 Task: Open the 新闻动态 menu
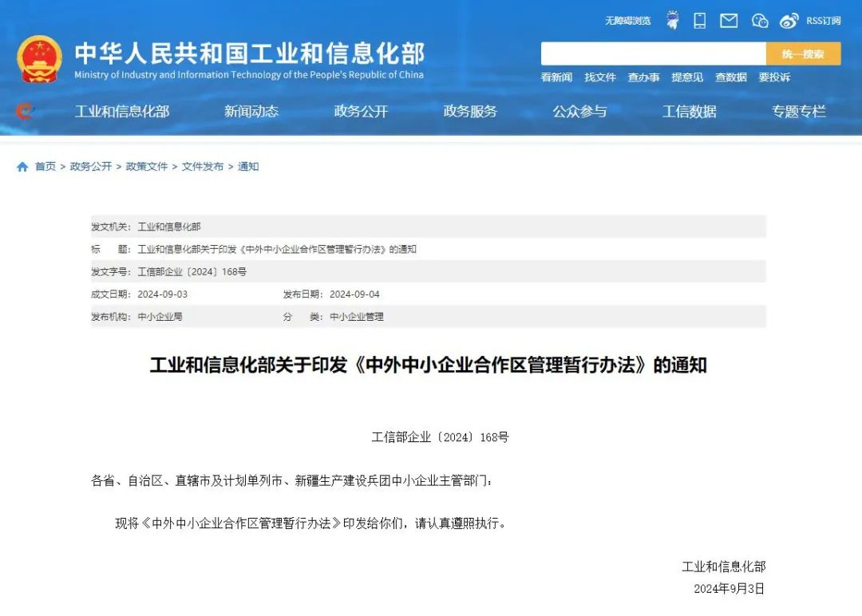click(251, 112)
